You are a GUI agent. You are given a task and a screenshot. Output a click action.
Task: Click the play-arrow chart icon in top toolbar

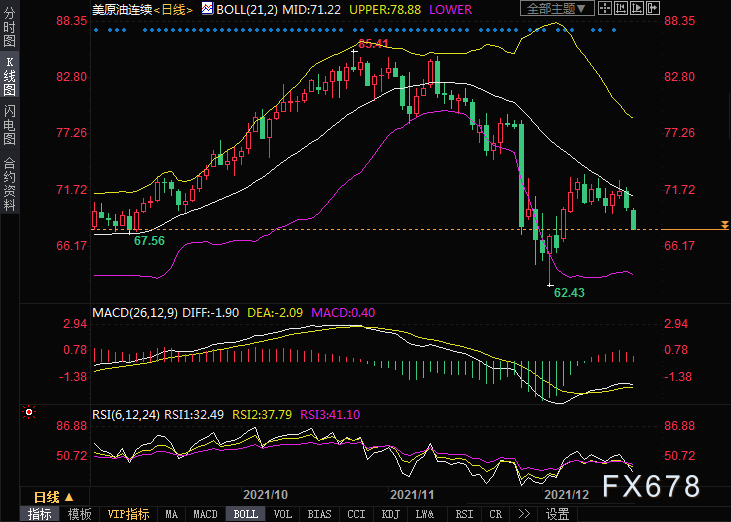pyautogui.click(x=637, y=8)
